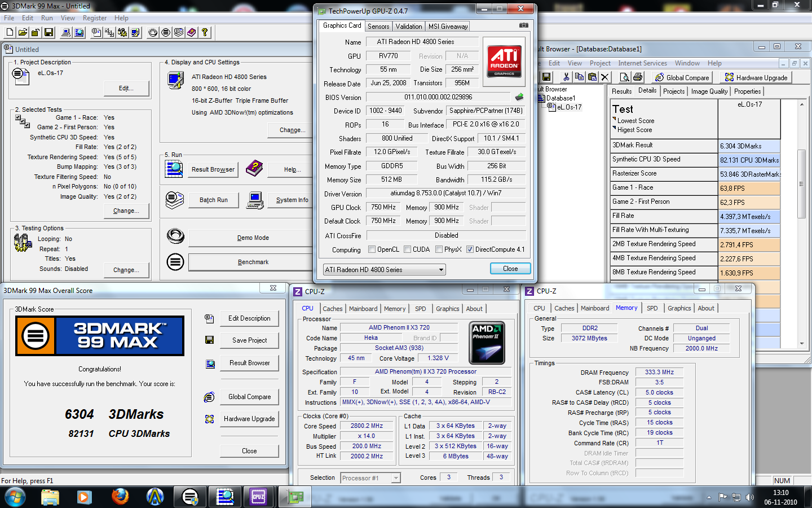Image resolution: width=812 pixels, height=508 pixels.
Task: Switch to SPD tab in right CPU-Z window
Action: pos(652,308)
